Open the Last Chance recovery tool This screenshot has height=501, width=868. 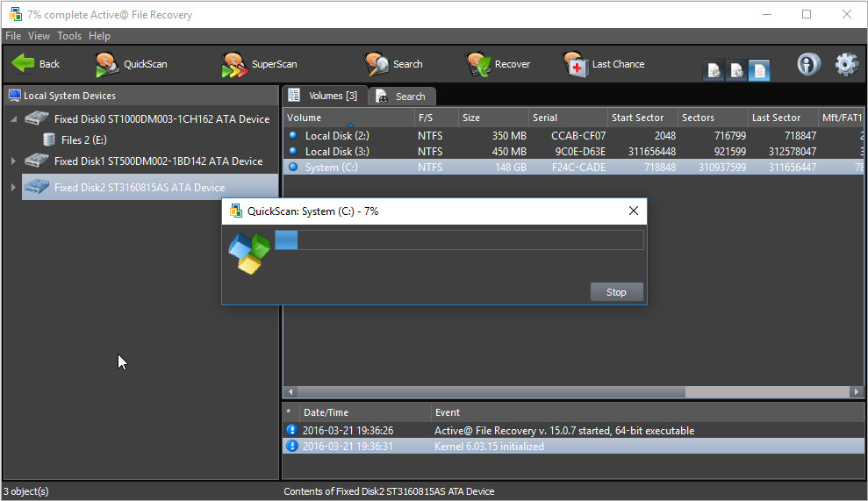coord(604,64)
